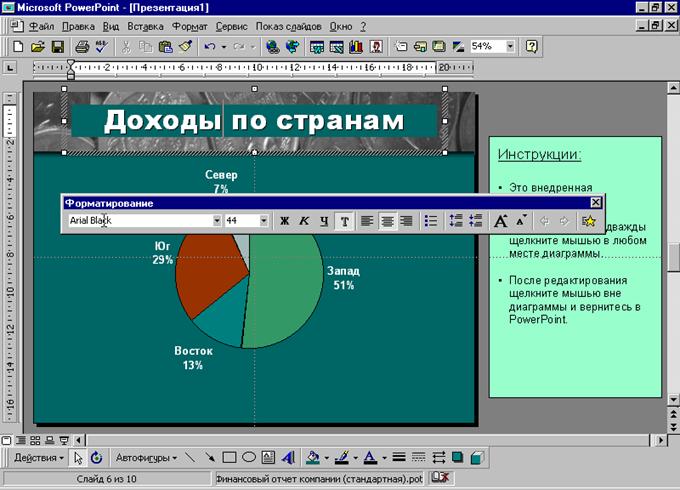The width and height of the screenshot is (680, 490).
Task: Expand the font size 44 dropdown
Action: click(264, 221)
